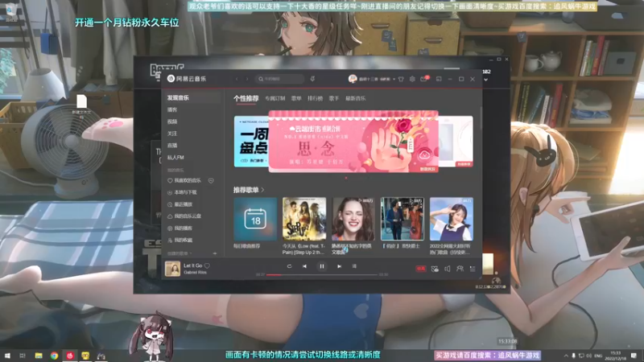This screenshot has height=362, width=644.
Task: Add new playlist with plus icon
Action: pos(214,253)
